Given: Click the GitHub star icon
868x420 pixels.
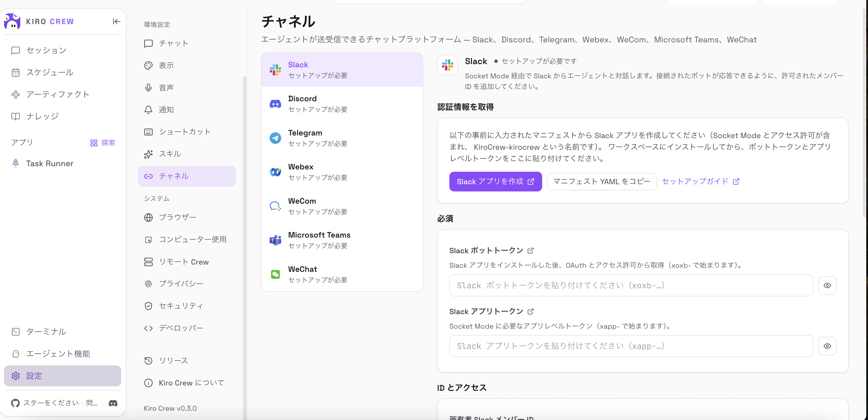Looking at the screenshot, I should (15, 403).
